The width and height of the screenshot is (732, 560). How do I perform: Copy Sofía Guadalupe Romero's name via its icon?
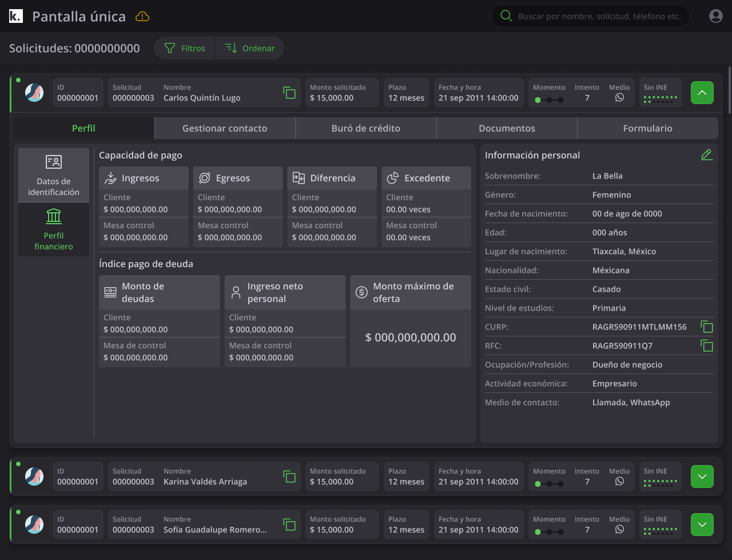coord(289,525)
